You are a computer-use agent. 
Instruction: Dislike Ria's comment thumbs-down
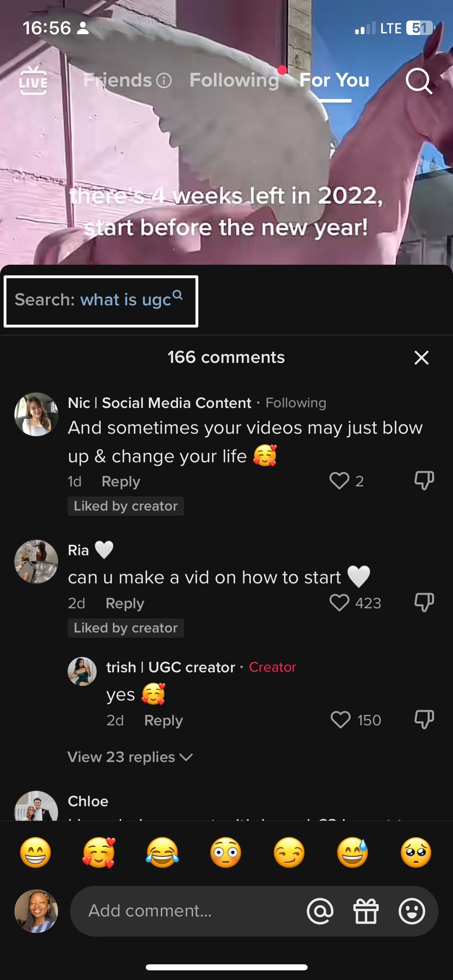pos(424,603)
